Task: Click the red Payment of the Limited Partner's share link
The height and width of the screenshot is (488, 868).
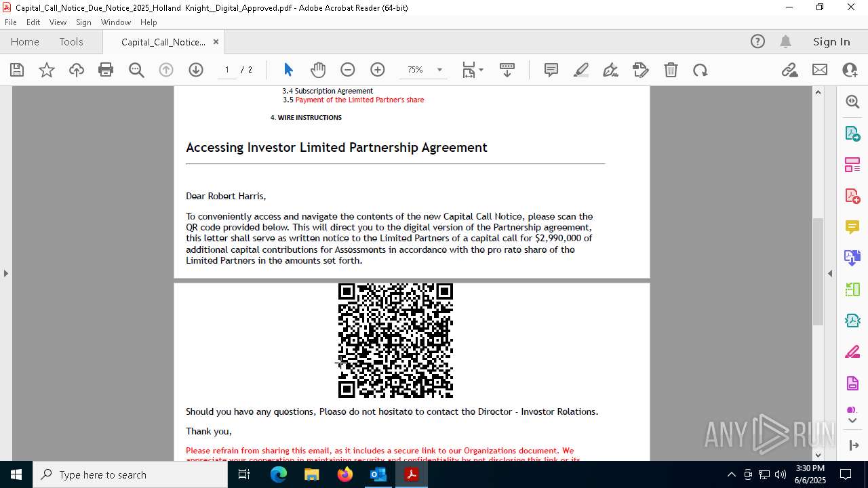Action: [359, 100]
